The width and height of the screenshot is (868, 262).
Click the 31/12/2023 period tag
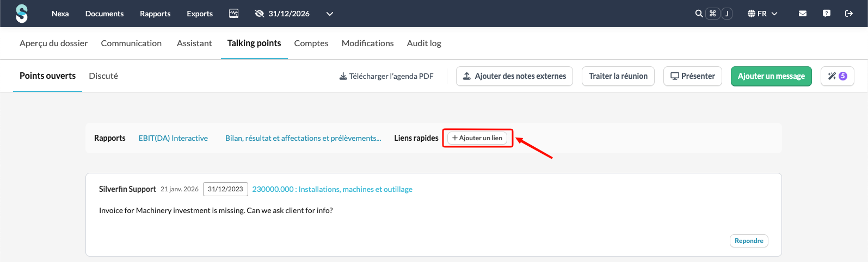[225, 189]
